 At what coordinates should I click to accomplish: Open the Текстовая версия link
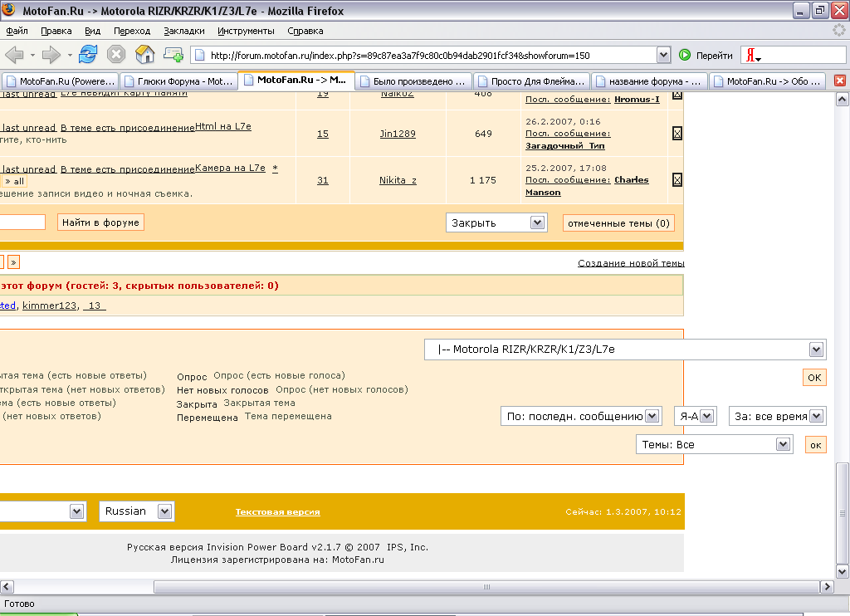pos(277,512)
